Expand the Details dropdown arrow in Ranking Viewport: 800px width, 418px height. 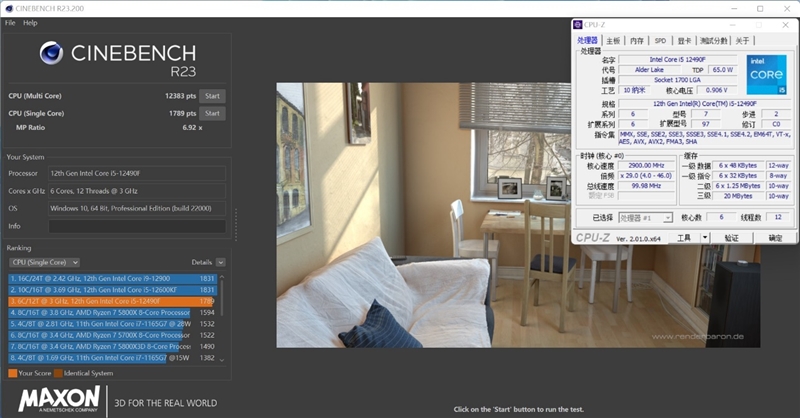(220, 262)
